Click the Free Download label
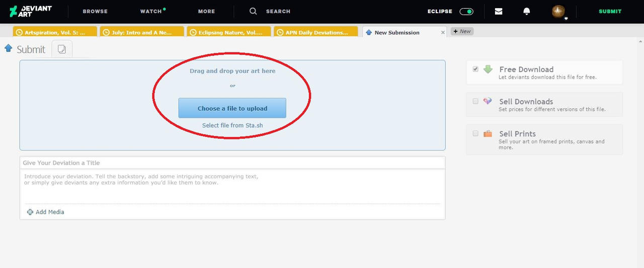Image resolution: width=644 pixels, height=268 pixels. 526,70
